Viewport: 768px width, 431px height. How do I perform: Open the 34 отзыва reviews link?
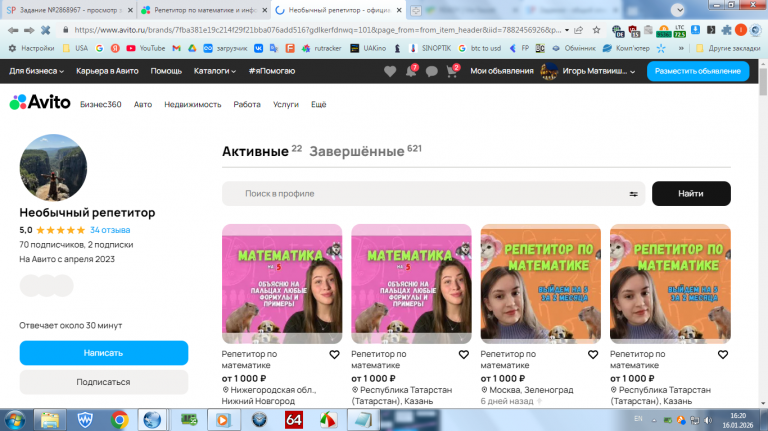click(110, 230)
